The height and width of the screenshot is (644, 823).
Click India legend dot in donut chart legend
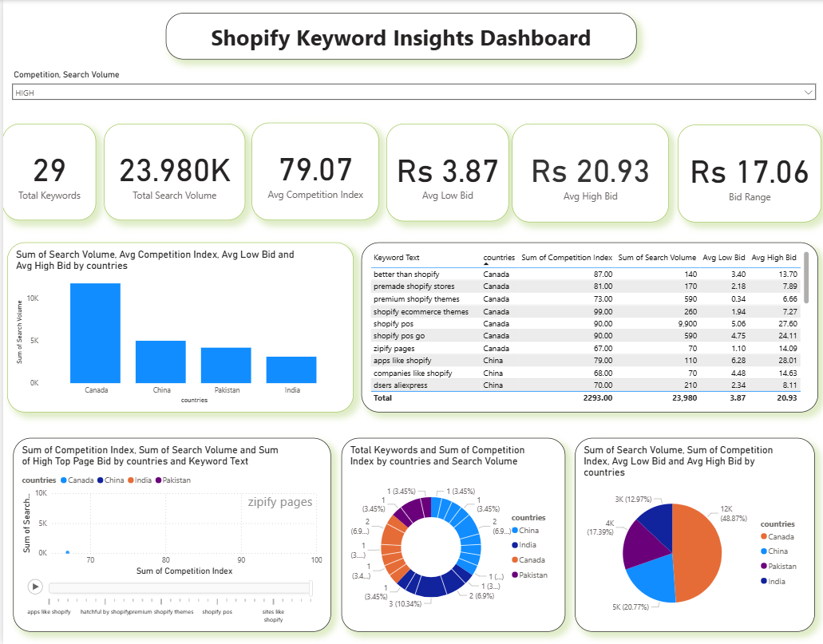click(515, 545)
